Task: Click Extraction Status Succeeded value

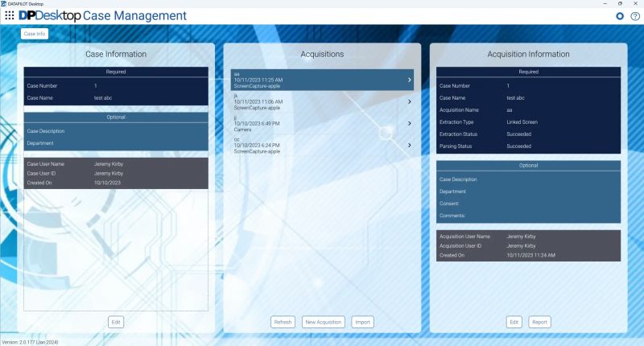Action: (x=518, y=134)
